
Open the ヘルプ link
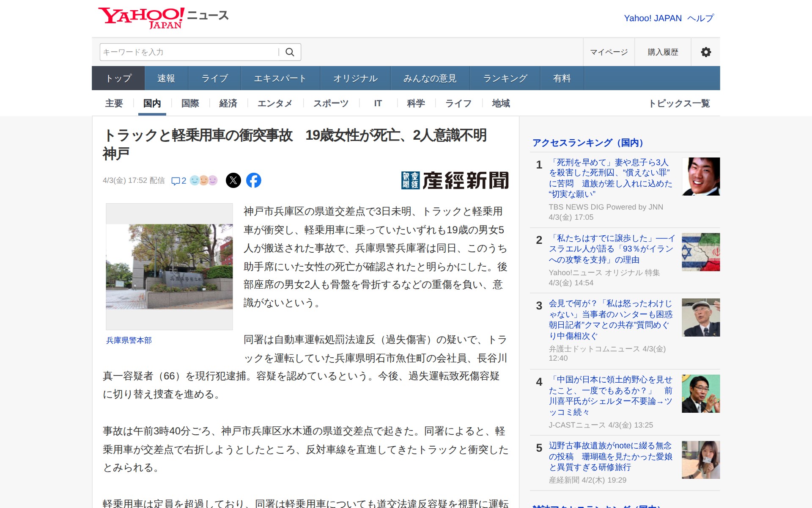tap(700, 18)
